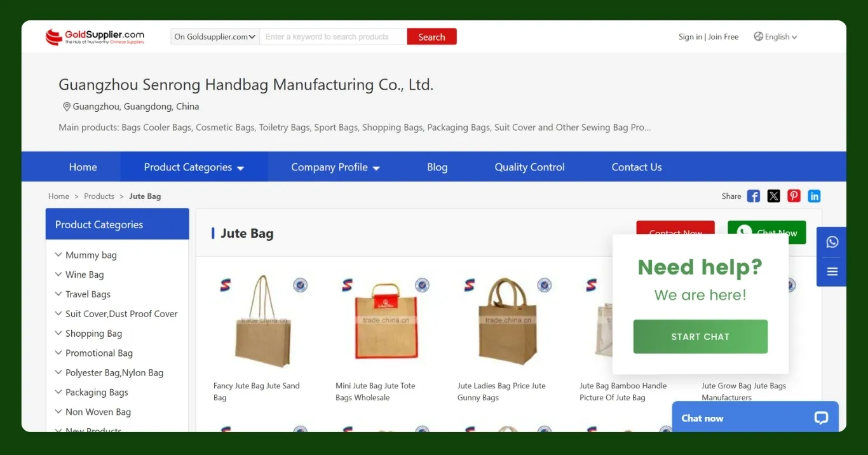This screenshot has height=455, width=868.
Task: Click the green START CHAT button
Action: (x=700, y=337)
